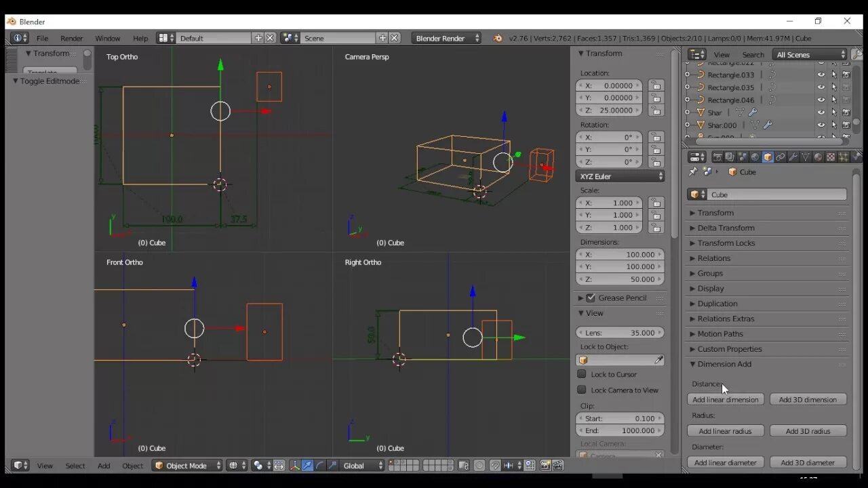
Task: Open the Modifiers properties tab wrench icon
Action: coord(793,157)
